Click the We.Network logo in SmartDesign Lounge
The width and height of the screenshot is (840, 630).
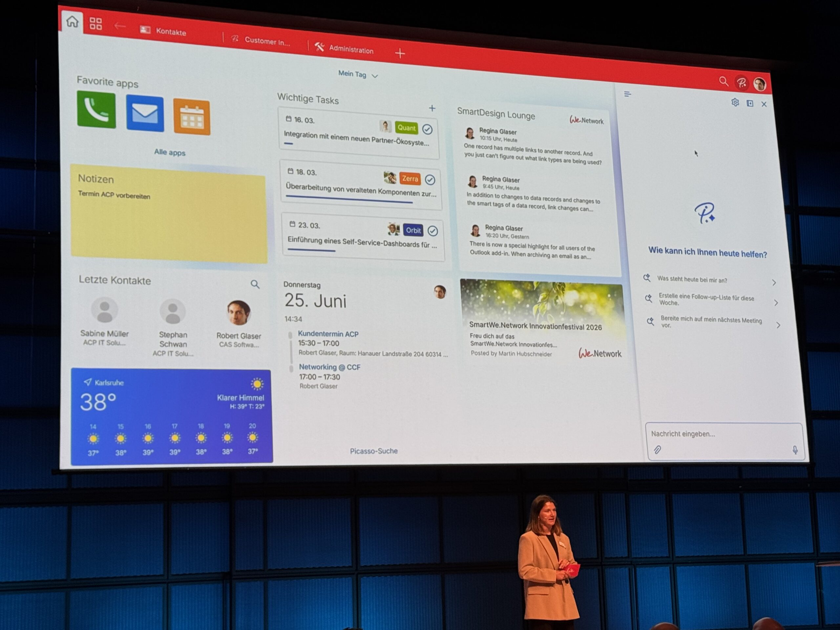tap(586, 120)
